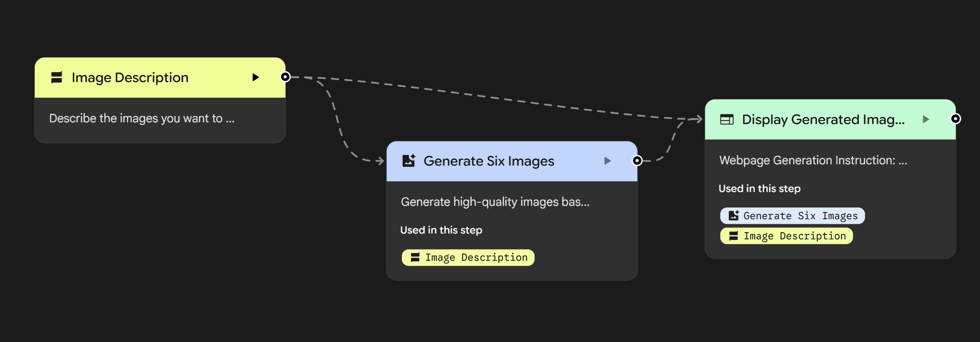This screenshot has width=980, height=342.
Task: Select the Image Description node title
Action: click(130, 77)
